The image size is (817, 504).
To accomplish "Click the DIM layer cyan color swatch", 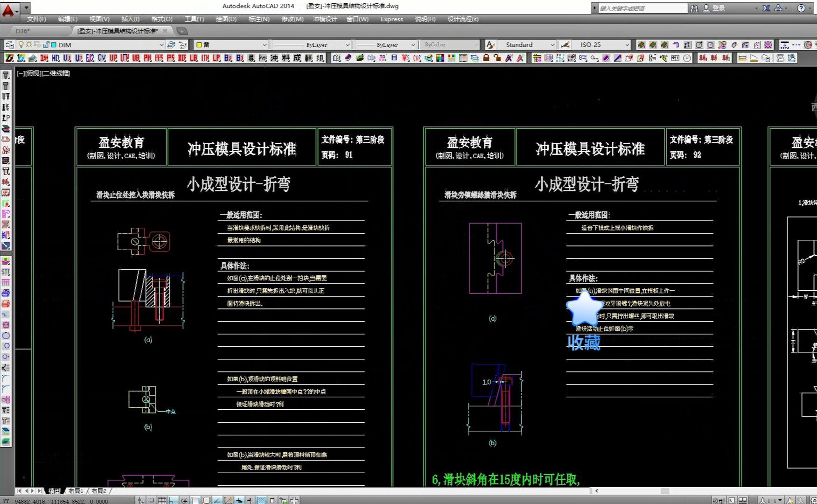I will pyautogui.click(x=54, y=45).
